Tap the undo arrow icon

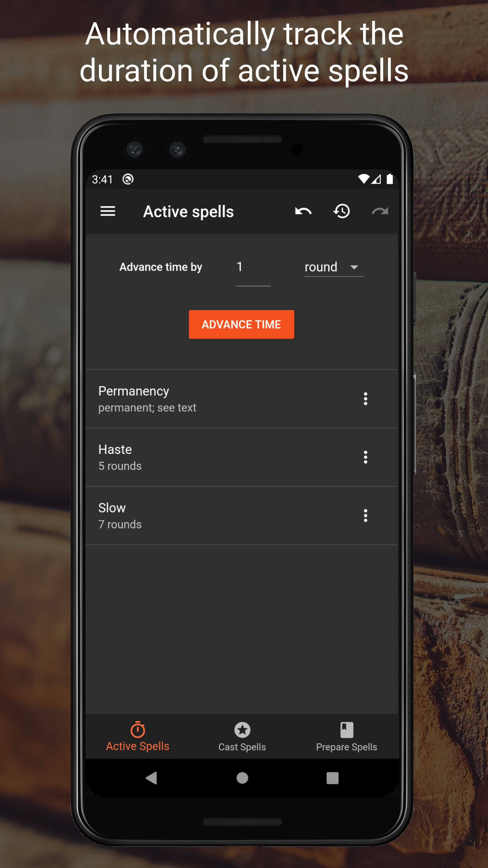pyautogui.click(x=303, y=211)
